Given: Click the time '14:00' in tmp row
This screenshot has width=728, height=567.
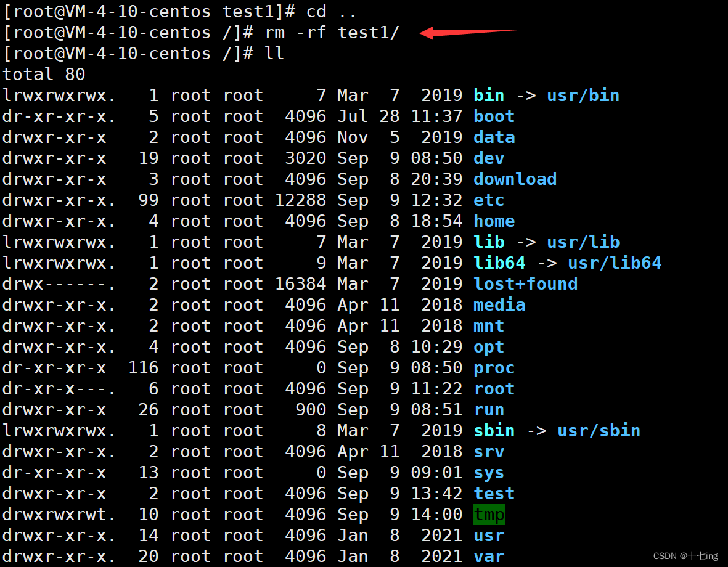Looking at the screenshot, I should (436, 515).
